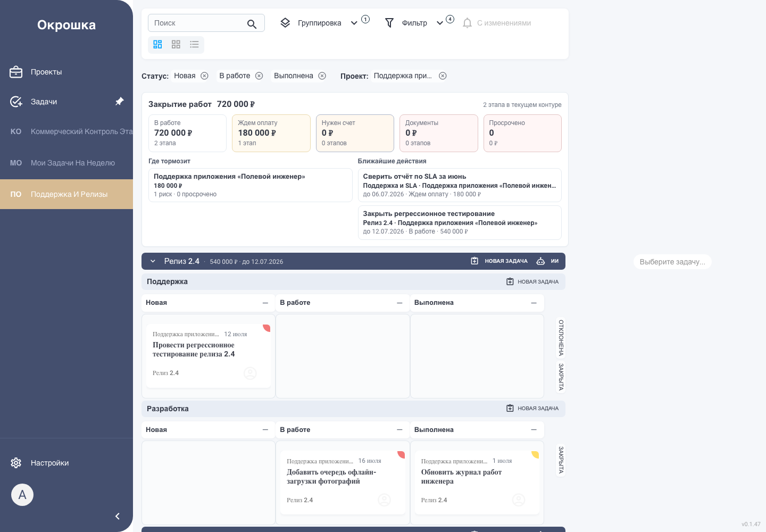766x532 pixels.
Task: Click the search magnifier icon
Action: pos(252,24)
